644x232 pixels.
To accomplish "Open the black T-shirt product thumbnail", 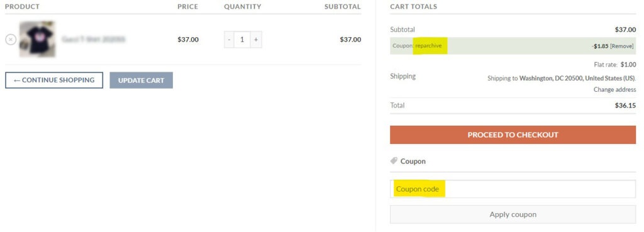I will tap(37, 39).
